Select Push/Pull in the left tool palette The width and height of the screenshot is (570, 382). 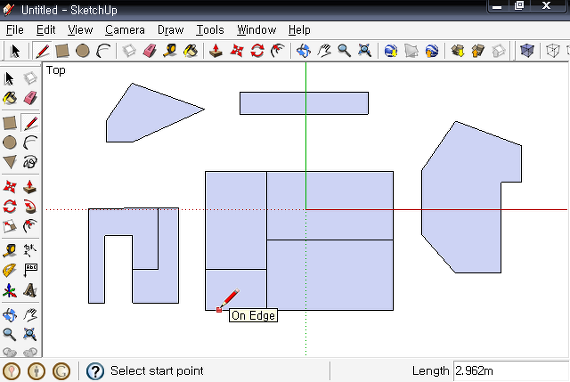pos(30,187)
